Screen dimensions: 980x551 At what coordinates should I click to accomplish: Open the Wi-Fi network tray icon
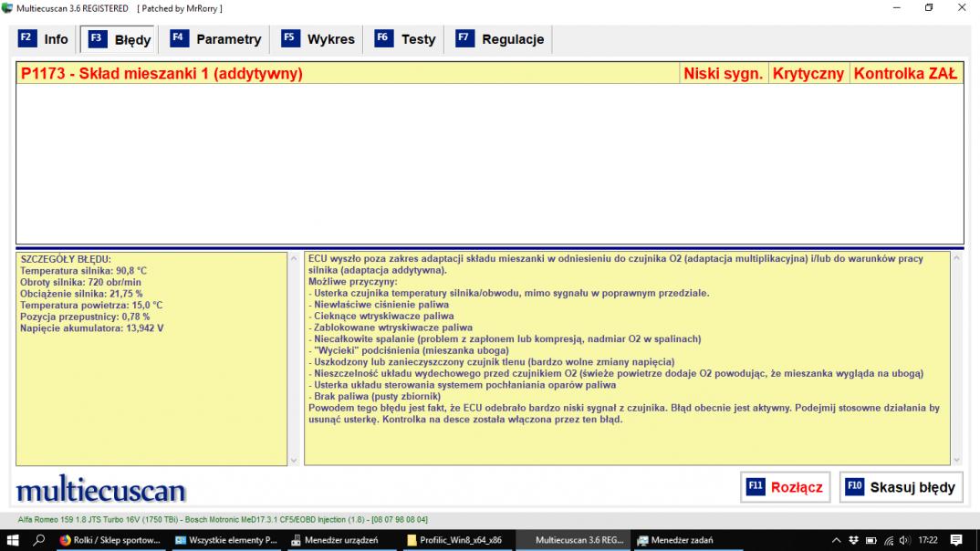[x=889, y=540]
